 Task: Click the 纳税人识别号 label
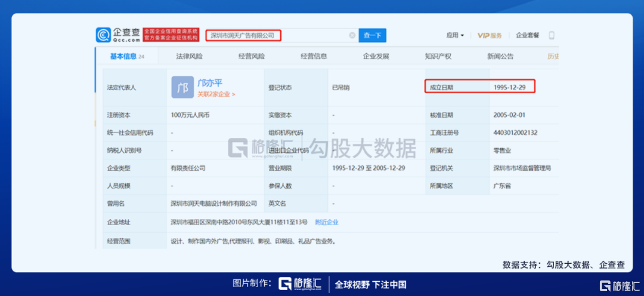coord(125,150)
